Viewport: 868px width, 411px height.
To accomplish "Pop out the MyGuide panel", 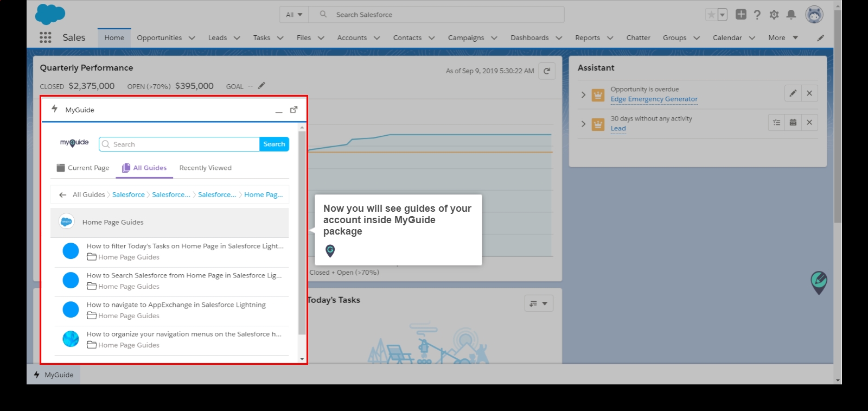I will click(x=293, y=110).
